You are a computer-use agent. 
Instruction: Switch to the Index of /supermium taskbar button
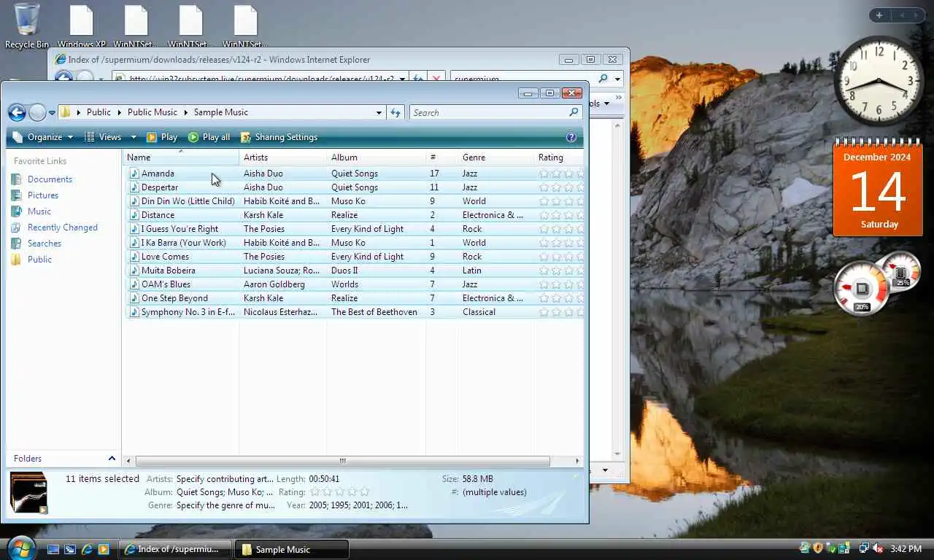(x=175, y=549)
